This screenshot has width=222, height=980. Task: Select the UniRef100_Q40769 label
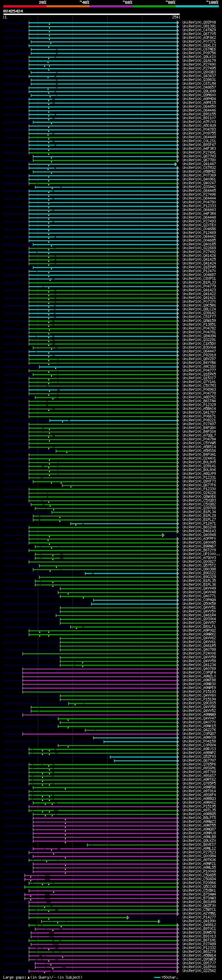pyautogui.click(x=199, y=669)
